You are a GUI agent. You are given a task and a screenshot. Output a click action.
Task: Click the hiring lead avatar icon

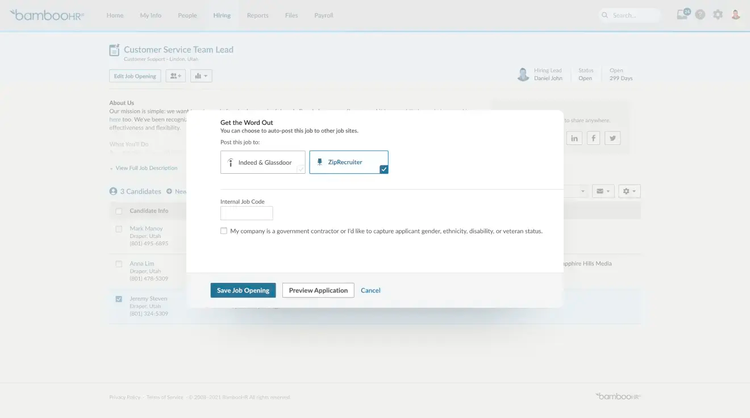pyautogui.click(x=523, y=74)
